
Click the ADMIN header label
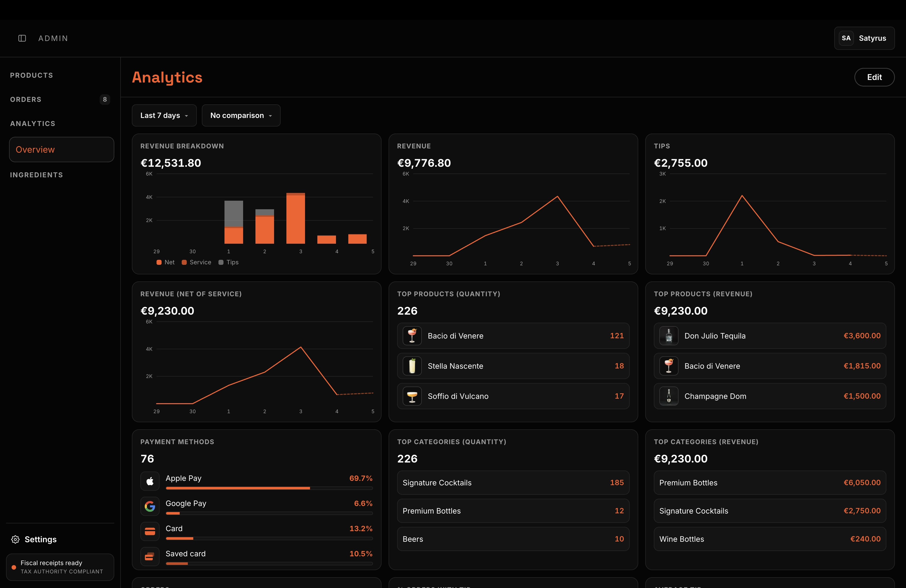[x=53, y=38]
